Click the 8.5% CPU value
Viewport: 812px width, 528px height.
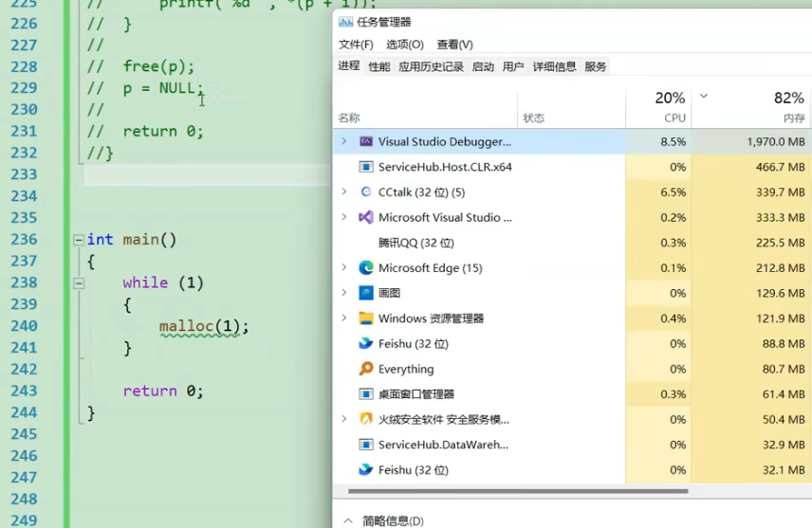click(x=674, y=141)
